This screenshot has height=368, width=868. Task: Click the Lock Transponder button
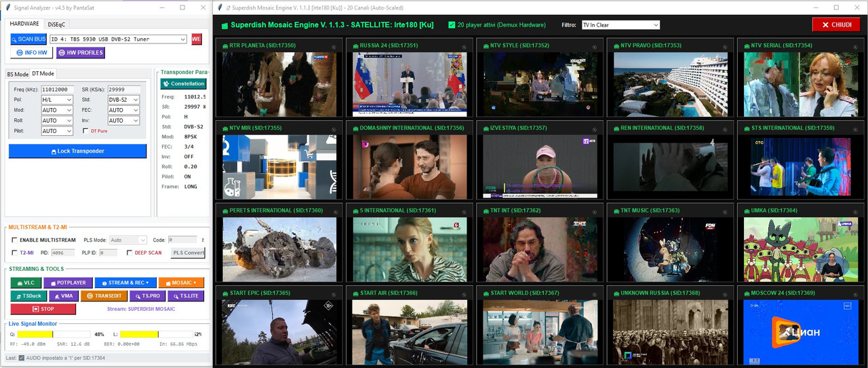pos(77,151)
